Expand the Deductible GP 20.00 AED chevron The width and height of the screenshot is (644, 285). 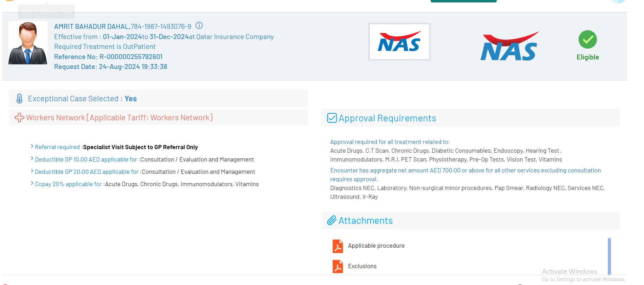point(32,171)
